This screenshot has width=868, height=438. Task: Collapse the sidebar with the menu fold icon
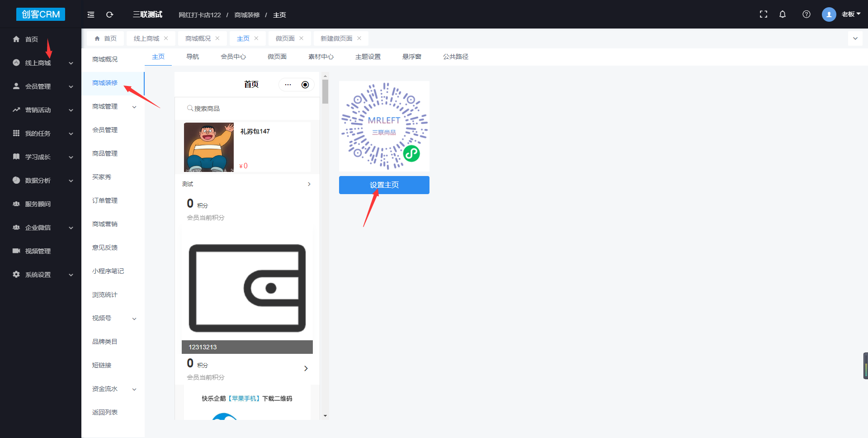(91, 14)
